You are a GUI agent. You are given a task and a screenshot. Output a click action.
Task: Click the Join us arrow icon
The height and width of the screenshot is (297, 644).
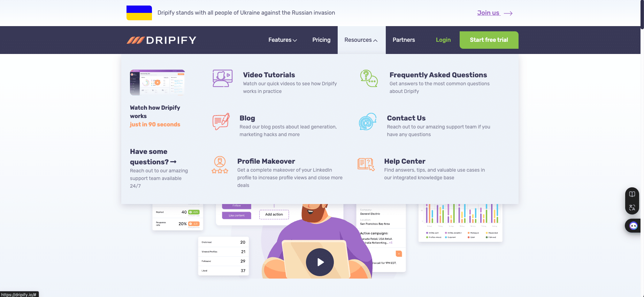click(508, 13)
